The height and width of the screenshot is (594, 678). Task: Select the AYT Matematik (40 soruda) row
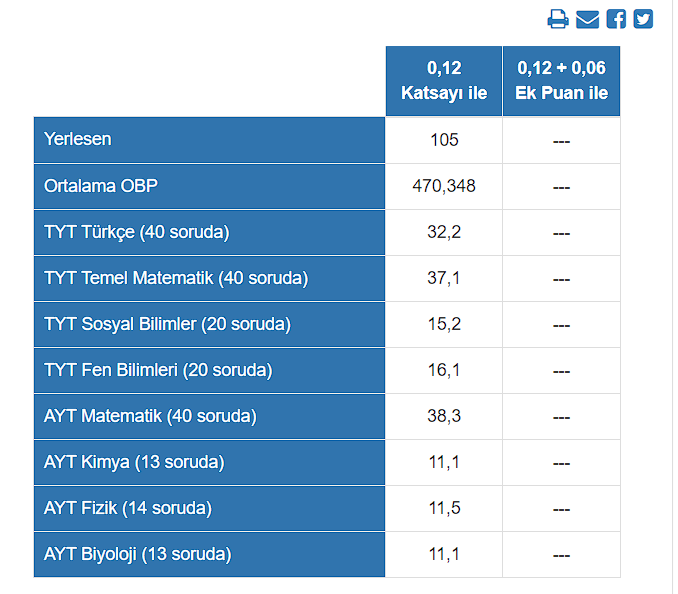(x=150, y=416)
